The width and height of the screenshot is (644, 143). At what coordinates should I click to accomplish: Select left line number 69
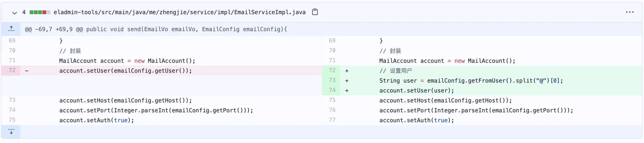pyautogui.click(x=12, y=41)
